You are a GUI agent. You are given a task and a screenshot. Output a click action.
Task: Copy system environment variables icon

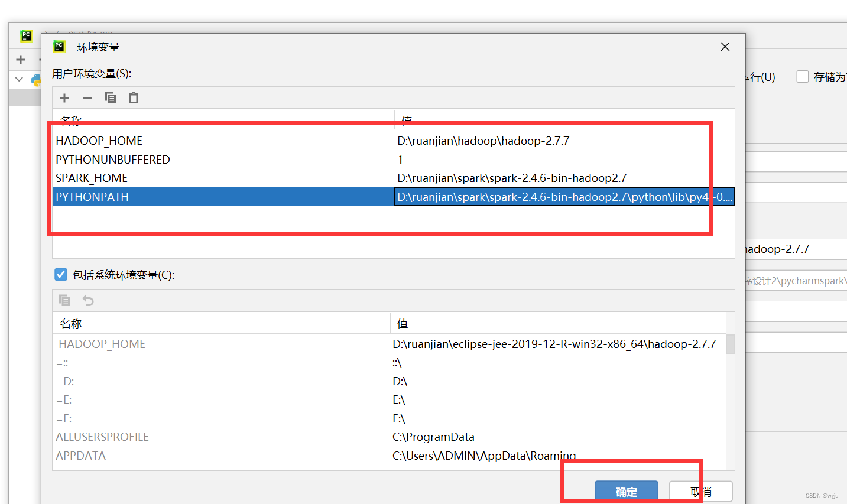click(x=64, y=300)
